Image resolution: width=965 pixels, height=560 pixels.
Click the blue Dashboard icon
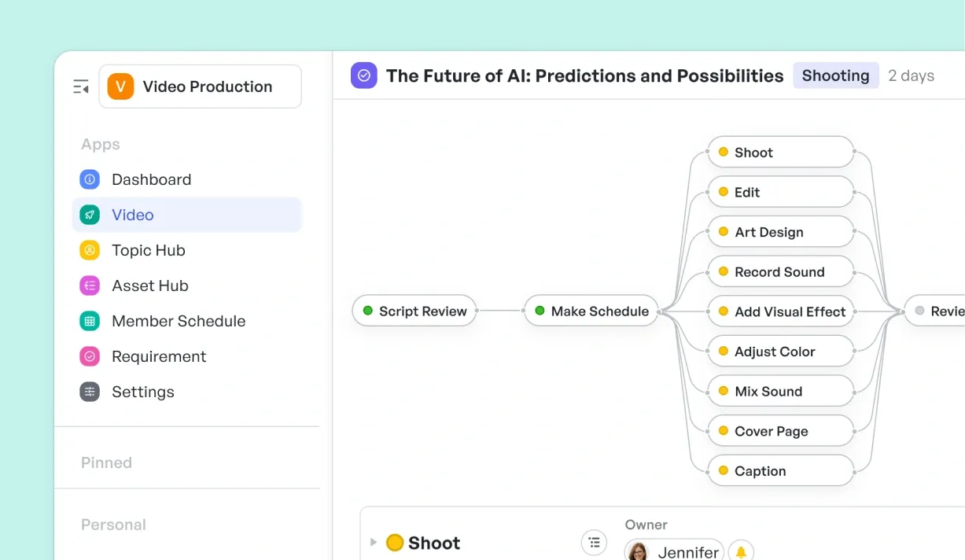pos(90,179)
